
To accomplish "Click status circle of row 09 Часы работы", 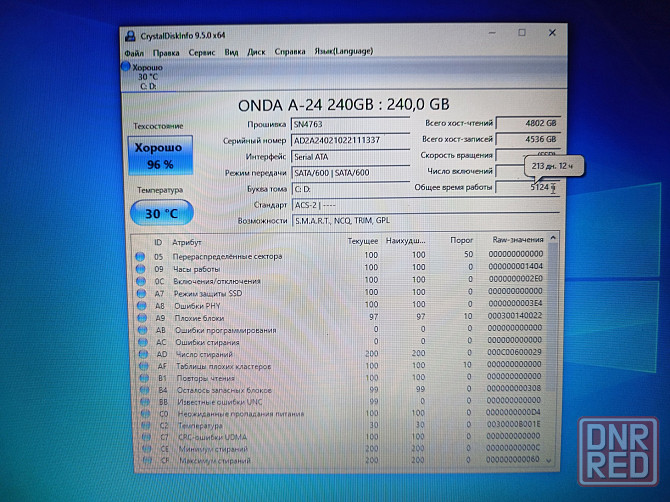I will (140, 269).
